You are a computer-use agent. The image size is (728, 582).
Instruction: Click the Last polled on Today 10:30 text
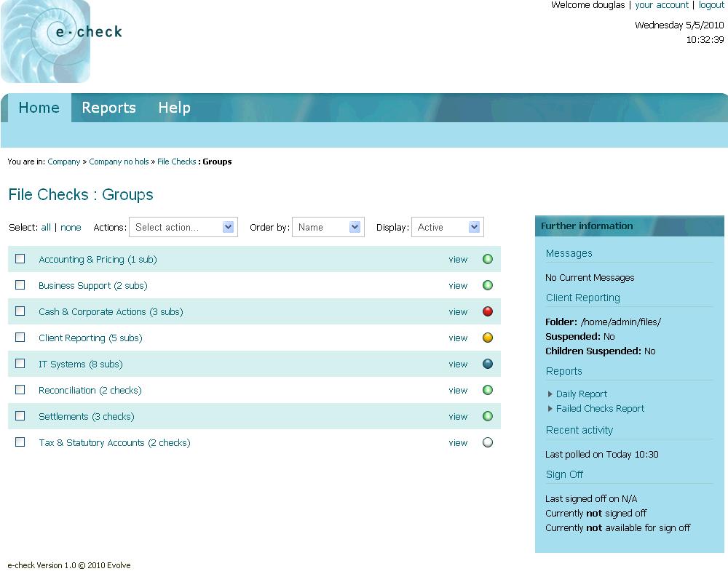pyautogui.click(x=602, y=455)
